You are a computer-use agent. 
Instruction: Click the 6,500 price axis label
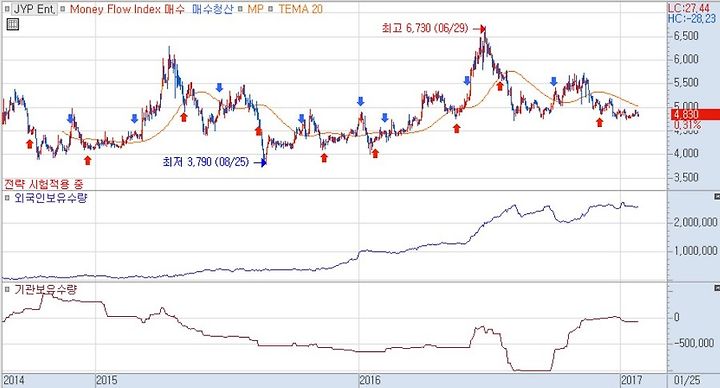(x=686, y=36)
